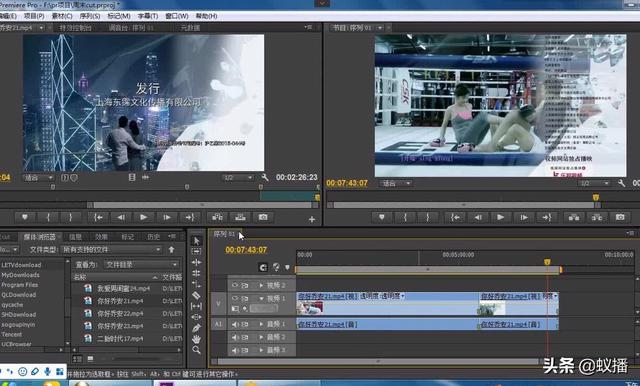Expand 音频 1 track
640x386 pixels.
pyautogui.click(x=261, y=324)
